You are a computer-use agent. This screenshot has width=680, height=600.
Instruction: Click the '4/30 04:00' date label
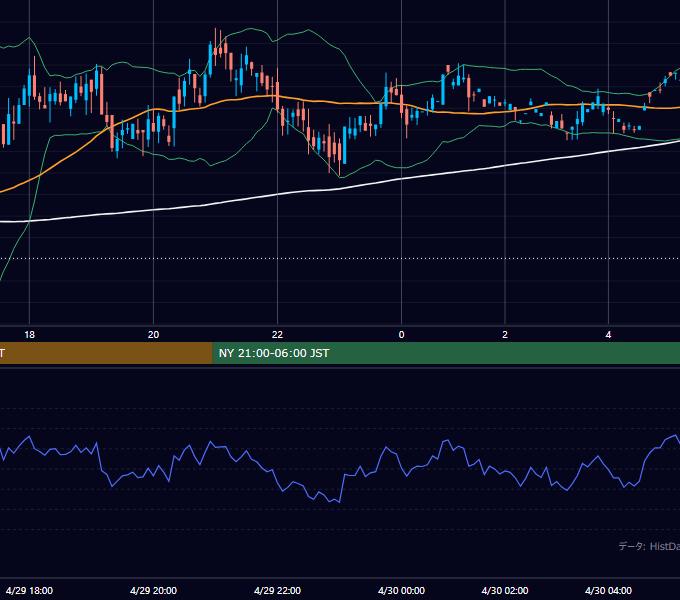(608, 590)
